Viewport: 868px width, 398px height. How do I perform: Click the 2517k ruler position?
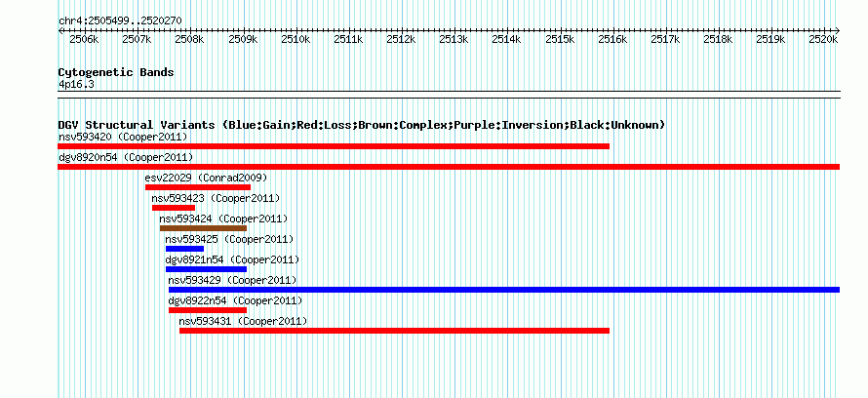point(665,39)
